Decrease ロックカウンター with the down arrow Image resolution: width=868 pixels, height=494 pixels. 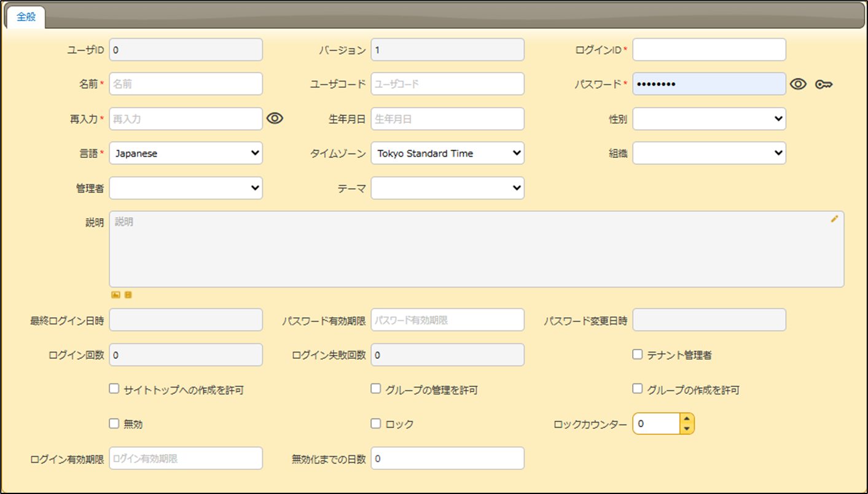tap(687, 428)
